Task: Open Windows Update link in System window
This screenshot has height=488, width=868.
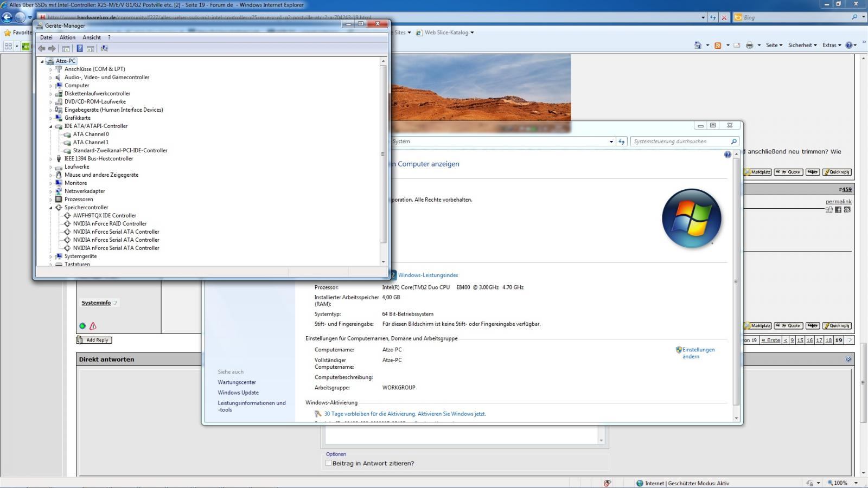Action: point(238,393)
